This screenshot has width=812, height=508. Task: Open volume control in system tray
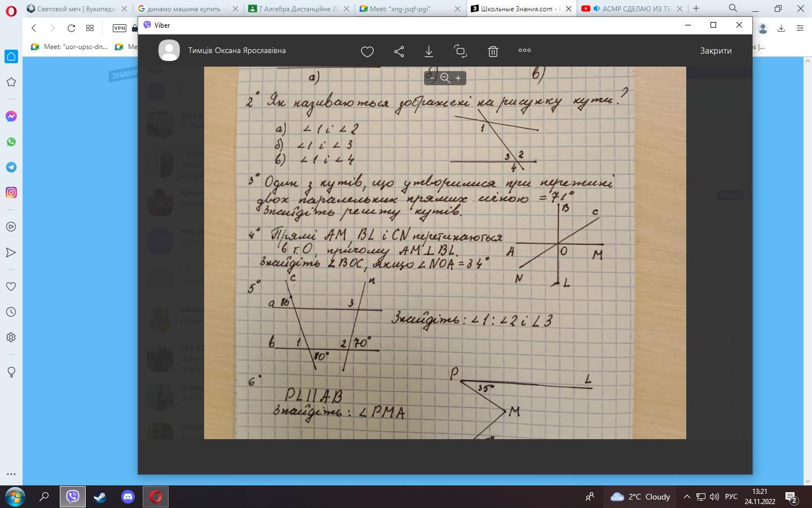point(714,497)
